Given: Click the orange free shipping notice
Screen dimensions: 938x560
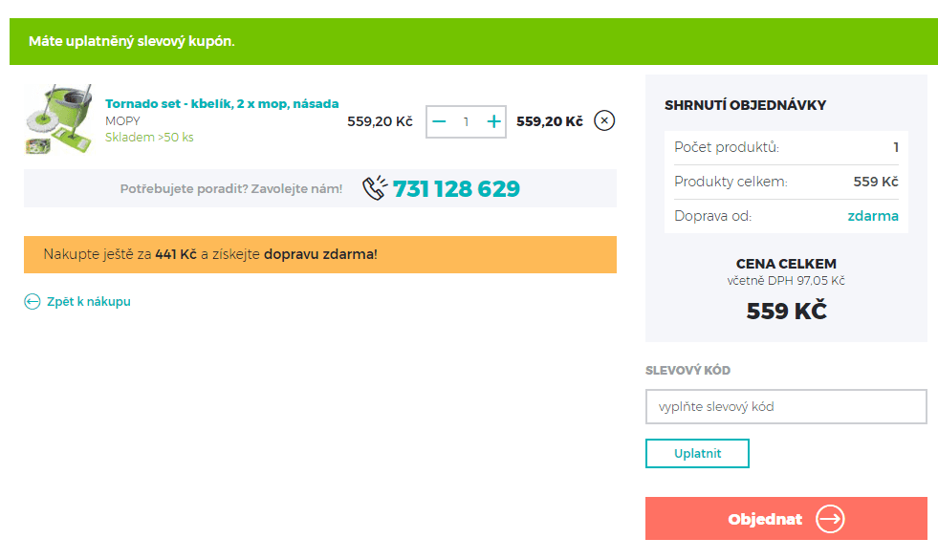Looking at the screenshot, I should tap(320, 254).
